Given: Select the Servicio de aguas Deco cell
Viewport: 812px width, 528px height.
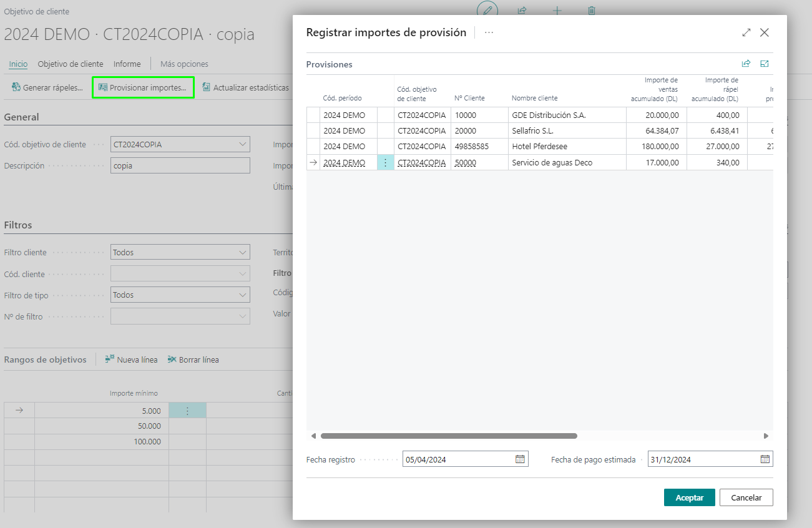Looking at the screenshot, I should pyautogui.click(x=567, y=162).
